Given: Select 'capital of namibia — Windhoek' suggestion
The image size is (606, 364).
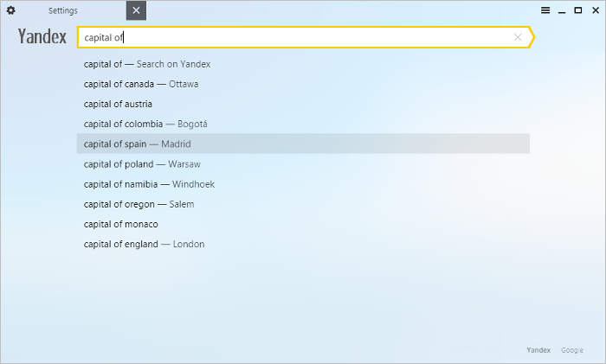Looking at the screenshot, I should tap(303, 184).
